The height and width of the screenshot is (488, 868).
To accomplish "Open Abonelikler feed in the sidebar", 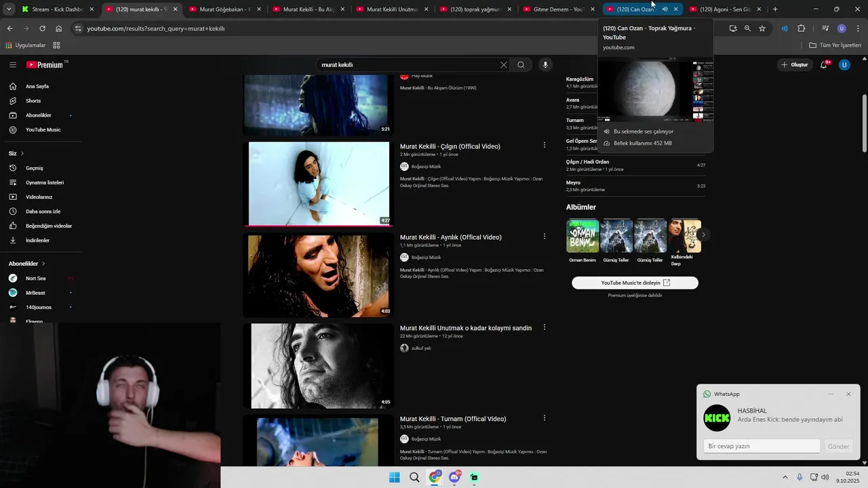I will (39, 115).
